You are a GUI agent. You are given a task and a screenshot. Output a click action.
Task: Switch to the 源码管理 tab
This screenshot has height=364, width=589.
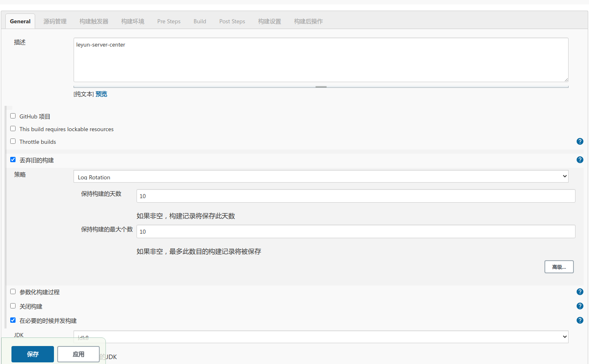click(x=55, y=21)
